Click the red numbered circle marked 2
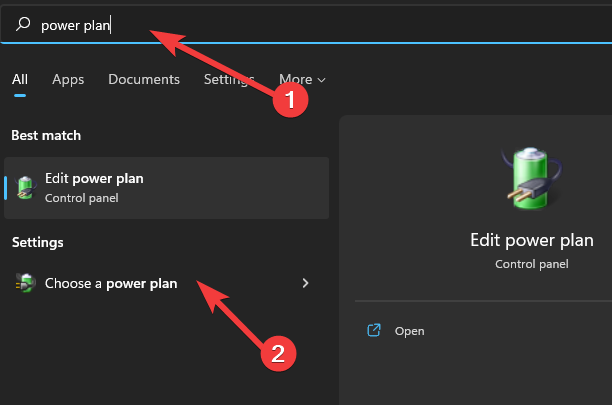 pos(278,353)
